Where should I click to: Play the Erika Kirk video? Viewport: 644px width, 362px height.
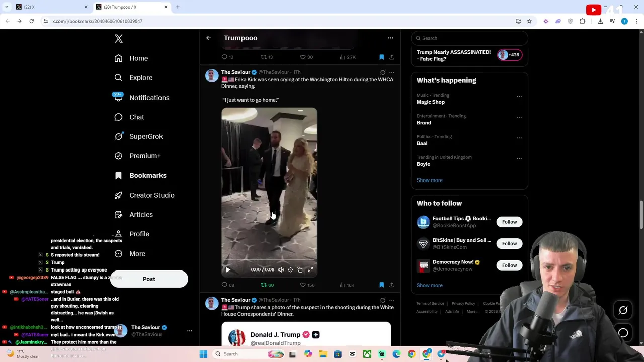[x=228, y=270]
